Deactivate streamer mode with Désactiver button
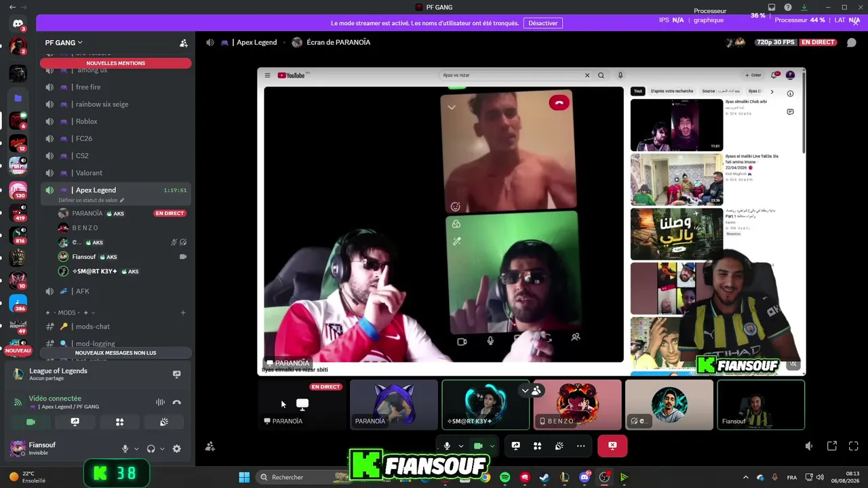 point(543,23)
